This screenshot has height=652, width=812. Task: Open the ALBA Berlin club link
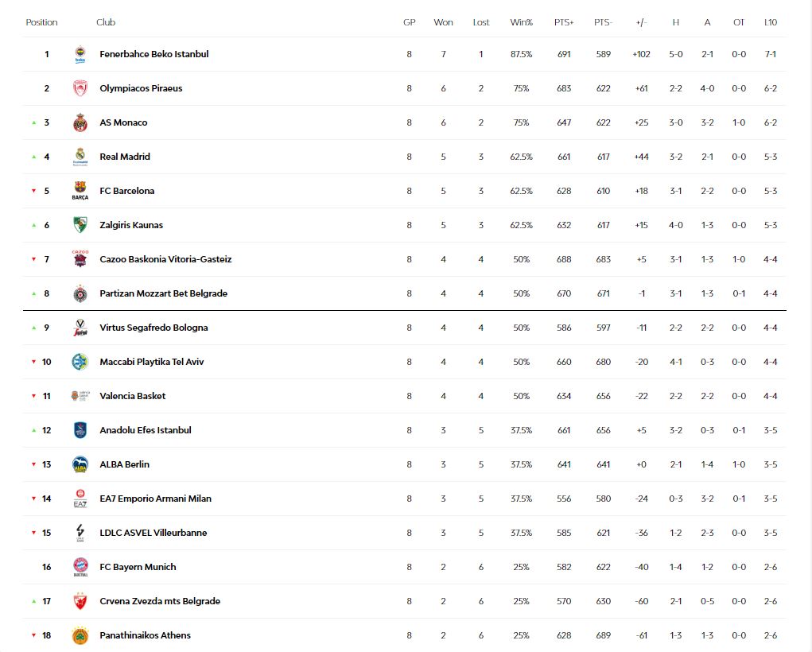124,464
